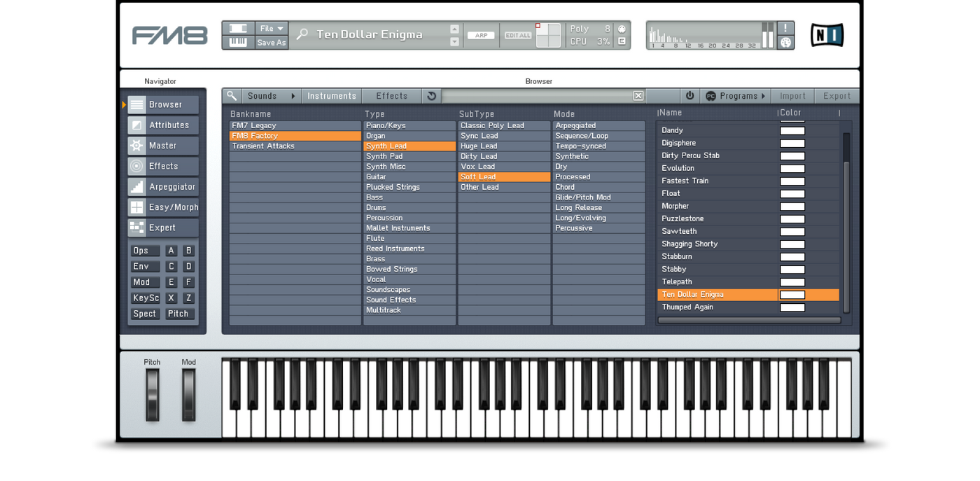Select the Classic Poly Lead subtype
This screenshot has height=481, width=980.
[504, 126]
